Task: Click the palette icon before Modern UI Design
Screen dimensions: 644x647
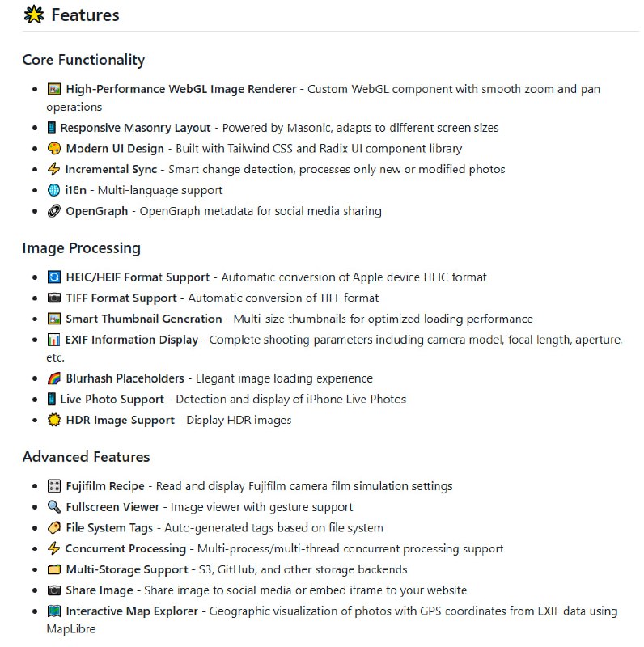Action: [54, 149]
